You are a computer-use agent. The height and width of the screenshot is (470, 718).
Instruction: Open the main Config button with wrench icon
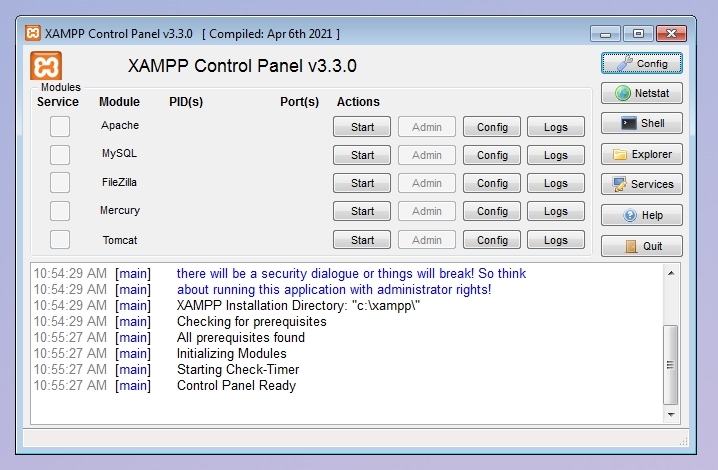pos(642,63)
